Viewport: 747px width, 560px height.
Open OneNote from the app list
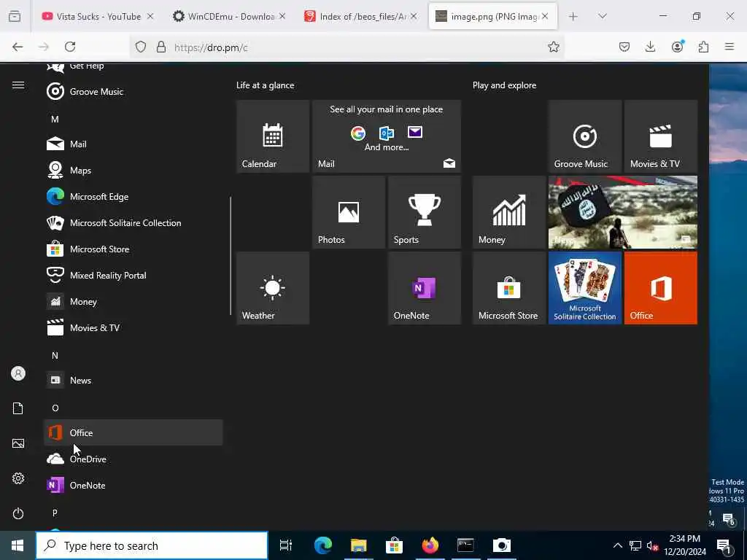(133, 485)
